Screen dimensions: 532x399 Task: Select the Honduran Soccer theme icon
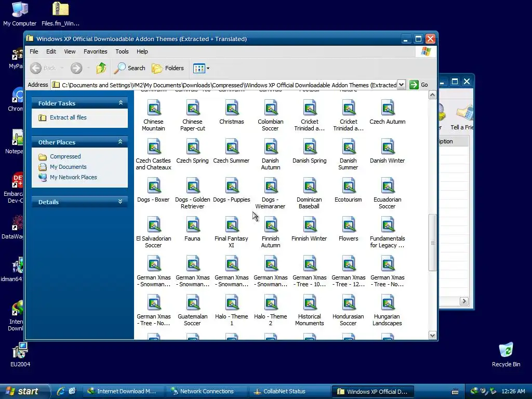click(349, 310)
